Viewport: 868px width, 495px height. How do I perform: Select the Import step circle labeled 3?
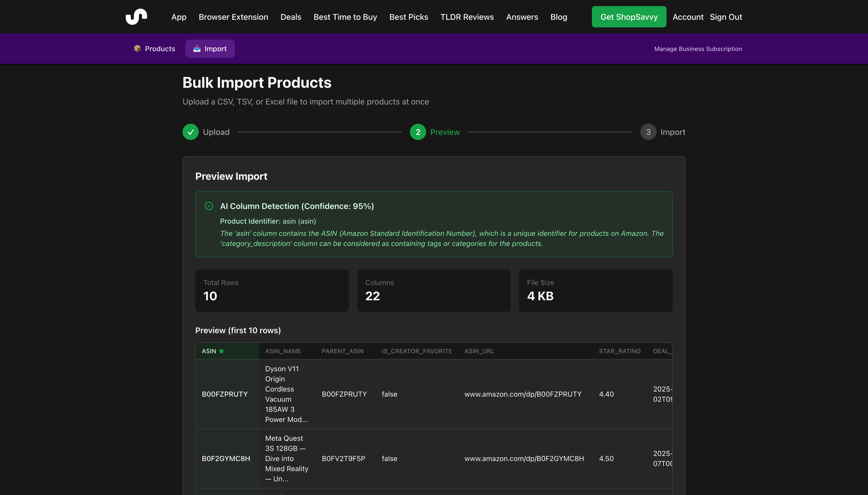click(x=648, y=132)
